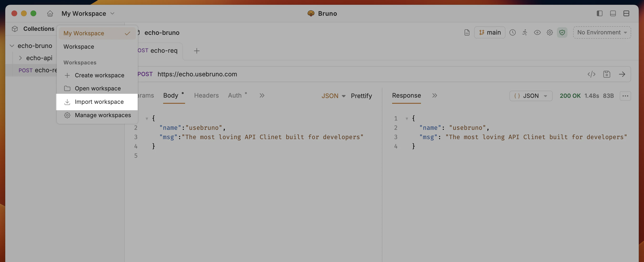The height and width of the screenshot is (262, 644).
Task: Click the save request icon beside the URL
Action: pos(607,74)
